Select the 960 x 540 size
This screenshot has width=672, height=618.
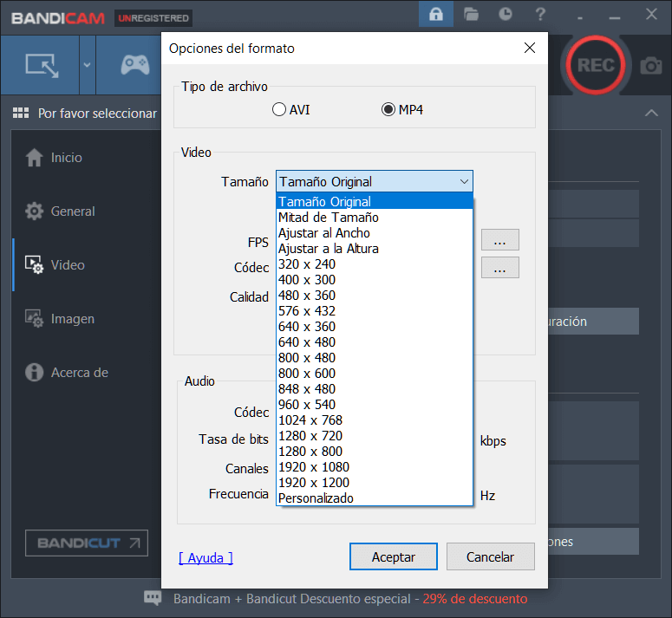coord(375,404)
